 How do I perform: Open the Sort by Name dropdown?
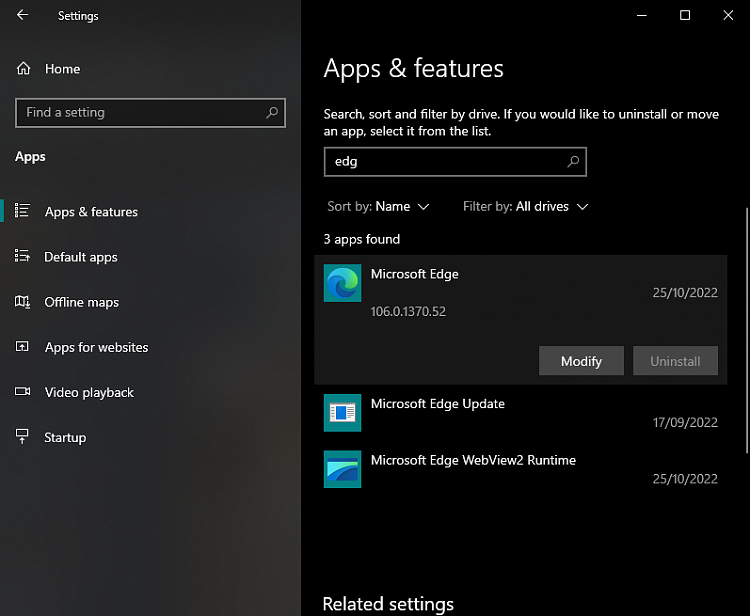378,207
